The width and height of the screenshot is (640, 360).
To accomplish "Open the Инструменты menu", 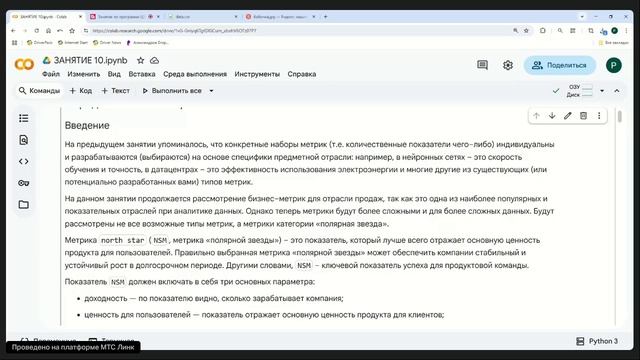I will point(257,74).
